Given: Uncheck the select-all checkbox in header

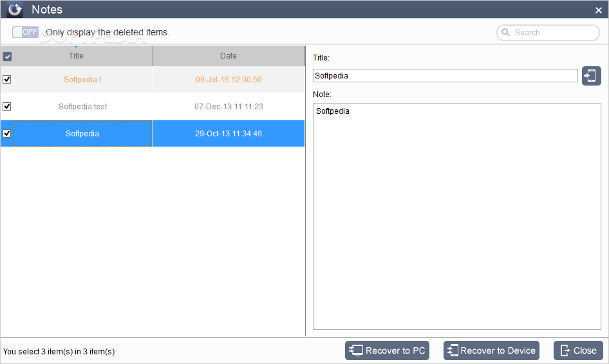Looking at the screenshot, I should tap(7, 57).
